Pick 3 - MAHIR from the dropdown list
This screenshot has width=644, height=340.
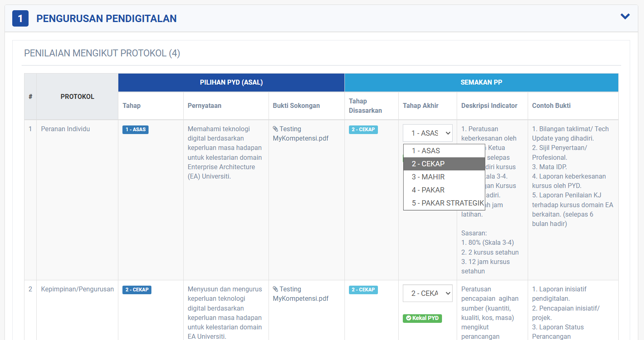pos(444,177)
